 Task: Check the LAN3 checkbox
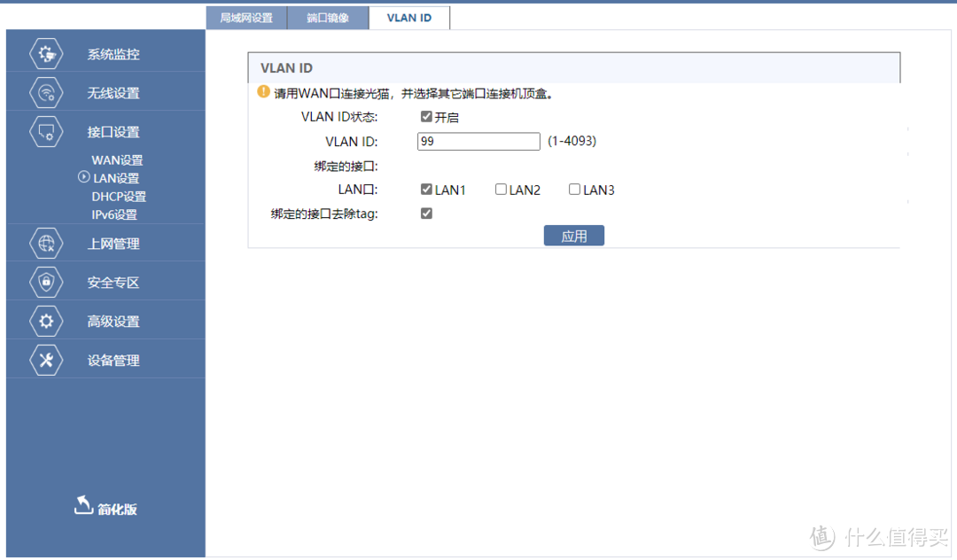click(574, 189)
